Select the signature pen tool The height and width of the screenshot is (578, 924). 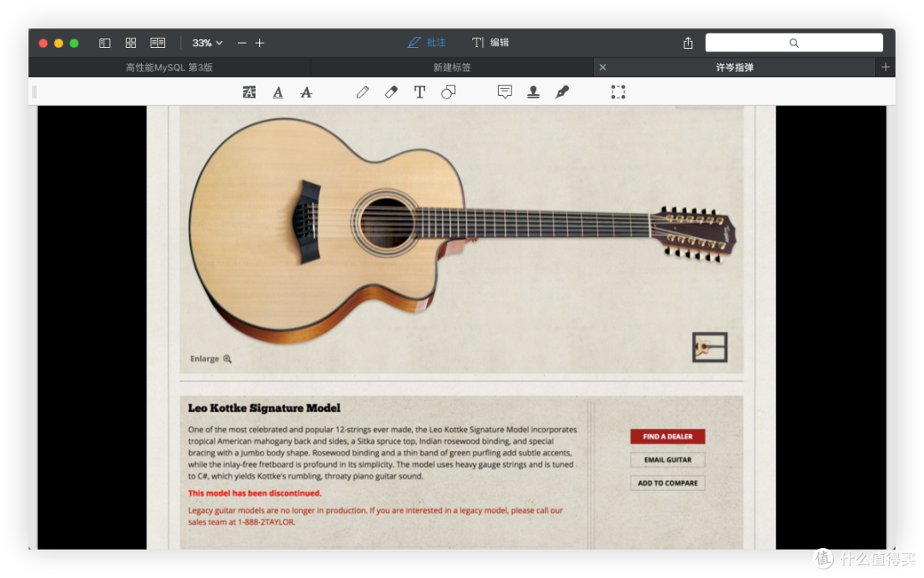[562, 92]
